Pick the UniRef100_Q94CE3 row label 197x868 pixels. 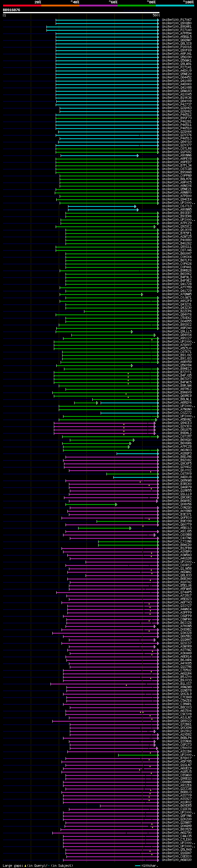pyautogui.click(x=177, y=423)
